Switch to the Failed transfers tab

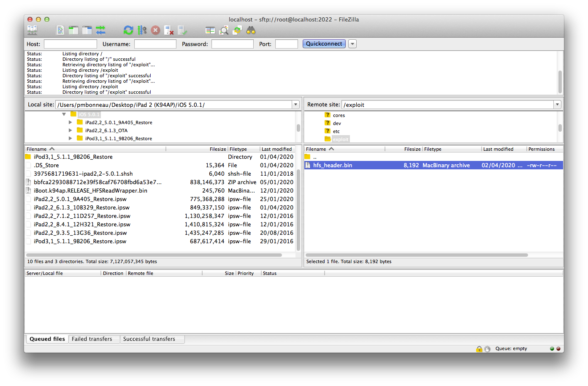92,339
